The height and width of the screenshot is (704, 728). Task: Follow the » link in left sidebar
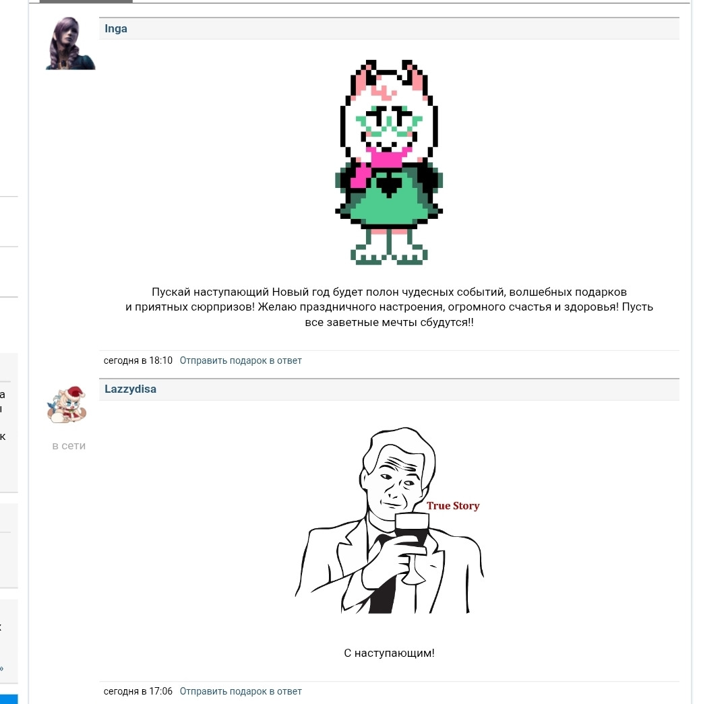pos(2,668)
